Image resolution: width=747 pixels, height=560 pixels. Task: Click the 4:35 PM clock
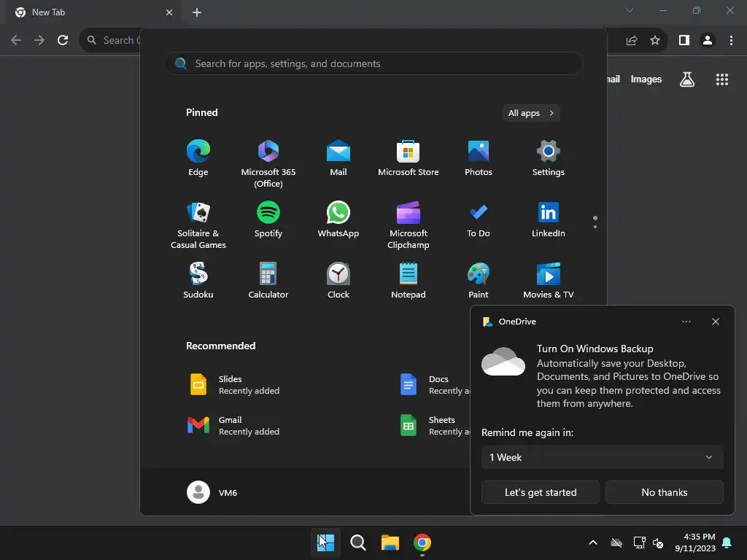pos(695,542)
